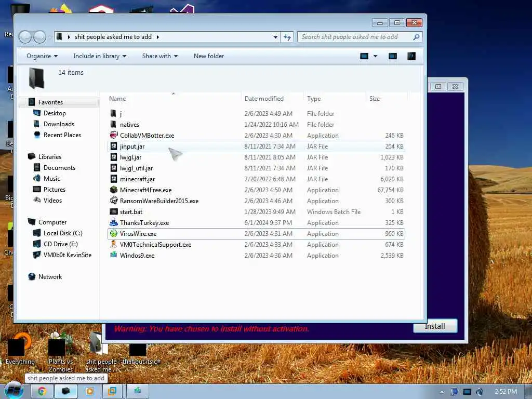Click the 6,020 KB size cell
Image resolution: width=532 pixels, height=399 pixels.
[392, 179]
